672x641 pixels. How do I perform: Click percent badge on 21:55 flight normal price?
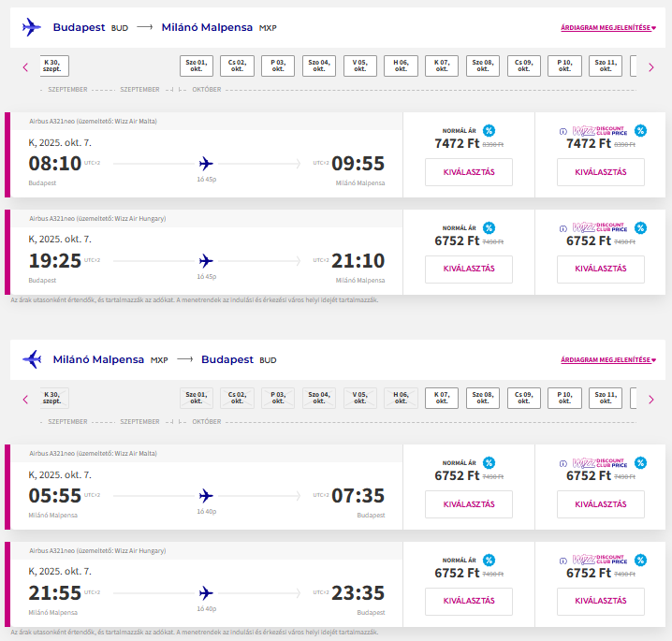489,560
